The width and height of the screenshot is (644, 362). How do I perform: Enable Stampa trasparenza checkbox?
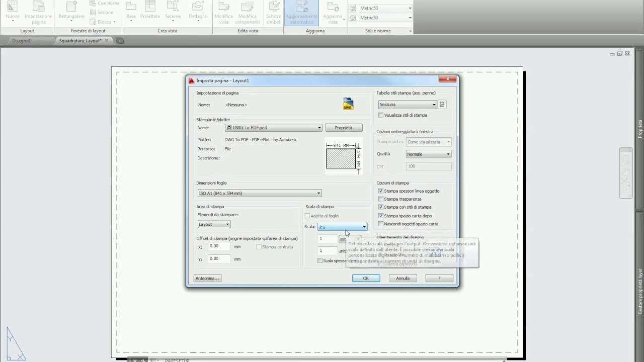coord(381,199)
